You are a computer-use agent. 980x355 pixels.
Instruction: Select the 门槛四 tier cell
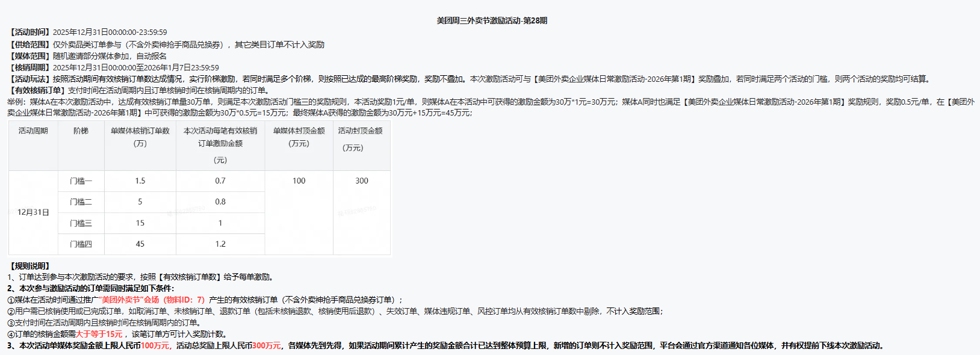[x=81, y=244]
